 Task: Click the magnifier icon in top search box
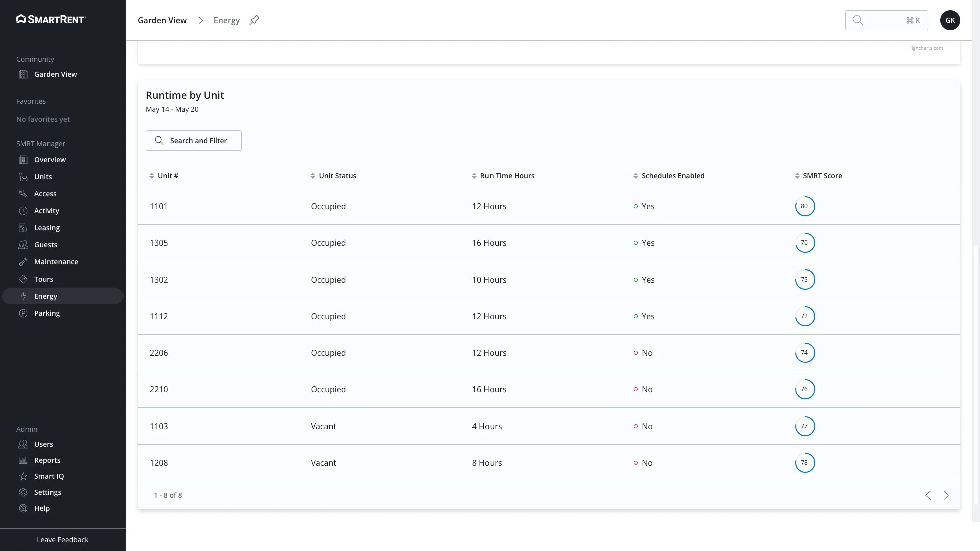(858, 20)
